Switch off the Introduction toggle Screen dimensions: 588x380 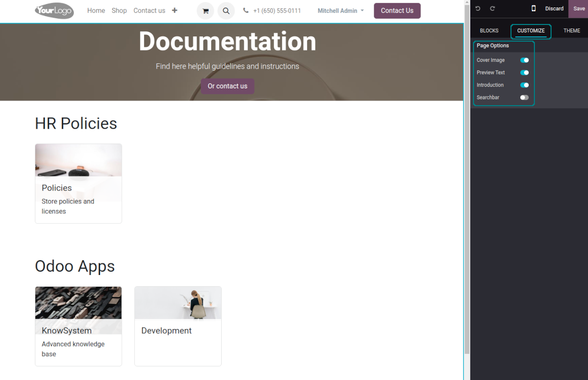click(x=524, y=85)
